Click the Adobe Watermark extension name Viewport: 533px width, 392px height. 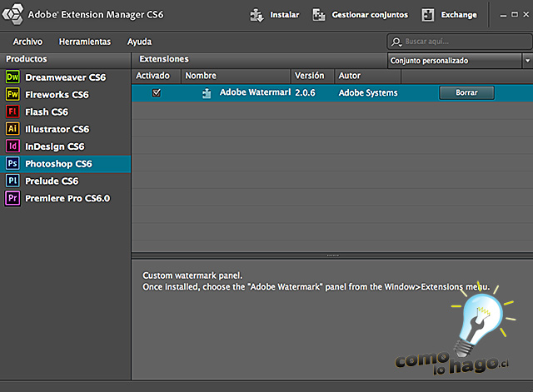click(x=255, y=92)
